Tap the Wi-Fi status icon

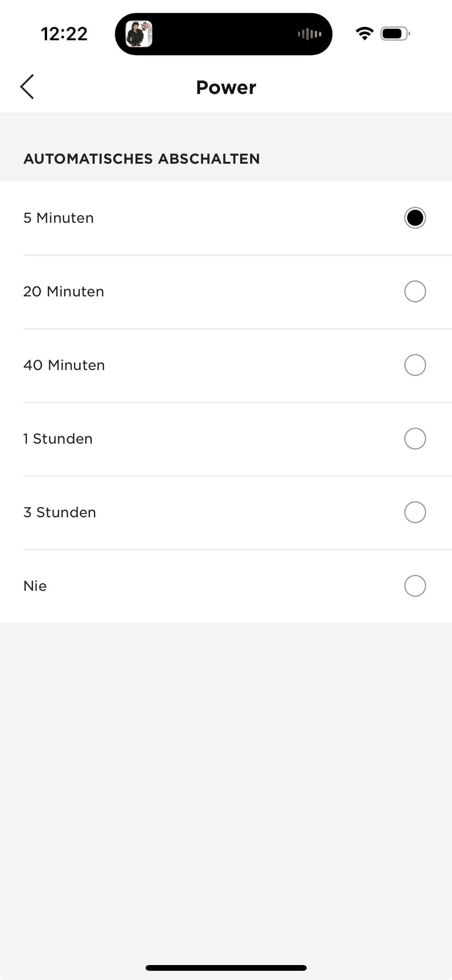click(365, 34)
